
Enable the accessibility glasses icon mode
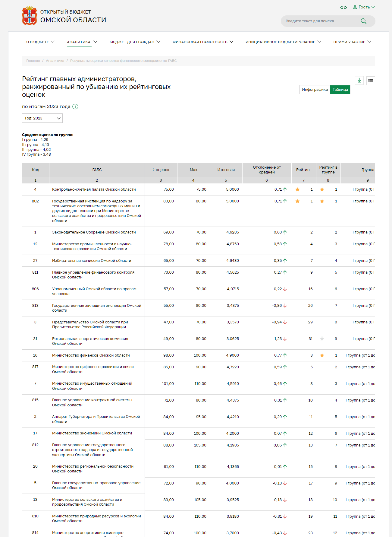(x=343, y=7)
